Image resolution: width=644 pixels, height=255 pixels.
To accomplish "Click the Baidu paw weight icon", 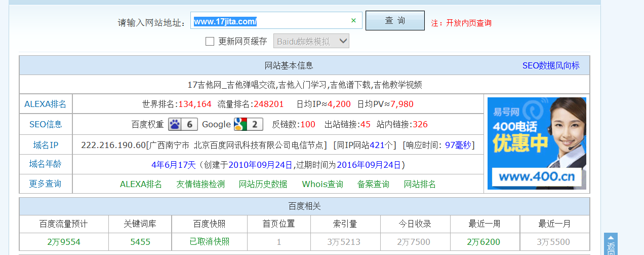I will click(x=182, y=124).
